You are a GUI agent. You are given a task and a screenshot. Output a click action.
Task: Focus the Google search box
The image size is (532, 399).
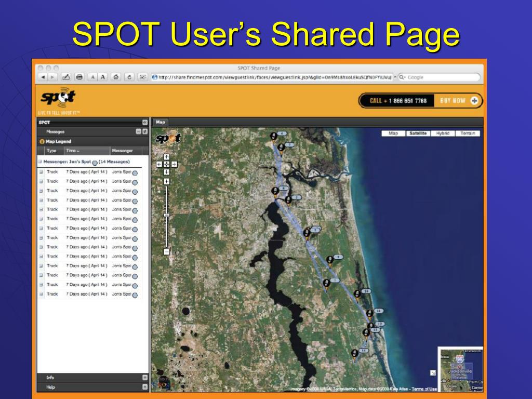click(x=440, y=77)
